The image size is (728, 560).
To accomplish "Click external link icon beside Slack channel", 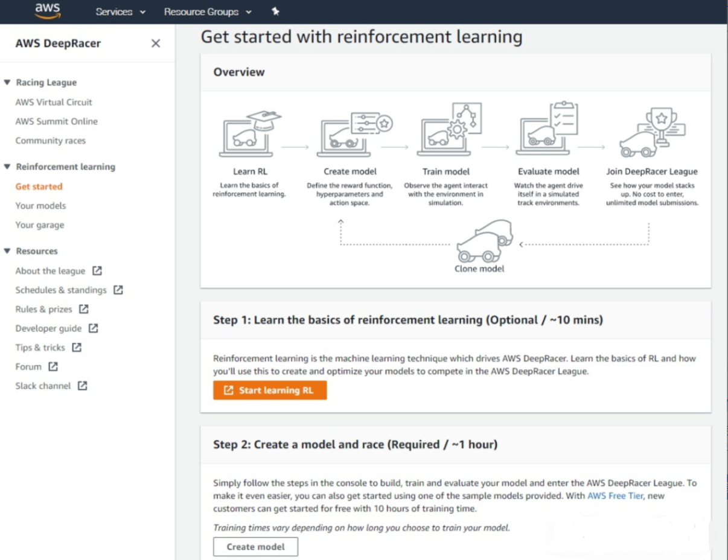I will [x=82, y=386].
